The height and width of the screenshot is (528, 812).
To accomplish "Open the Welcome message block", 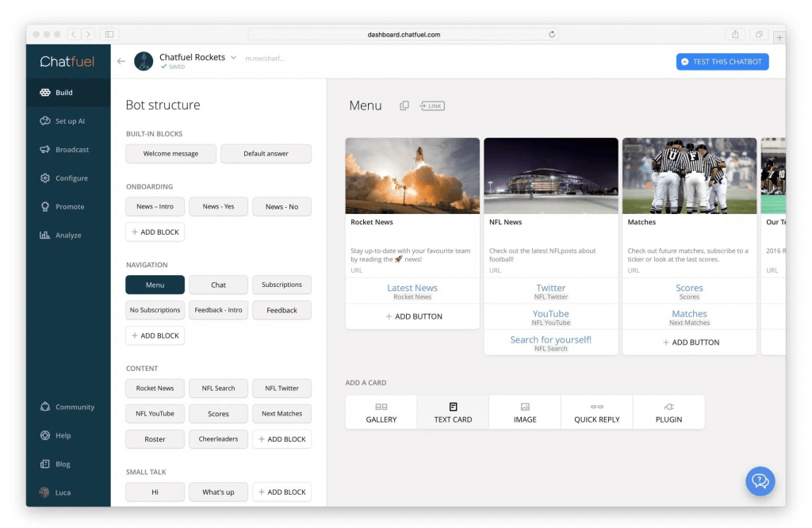I will pos(171,154).
